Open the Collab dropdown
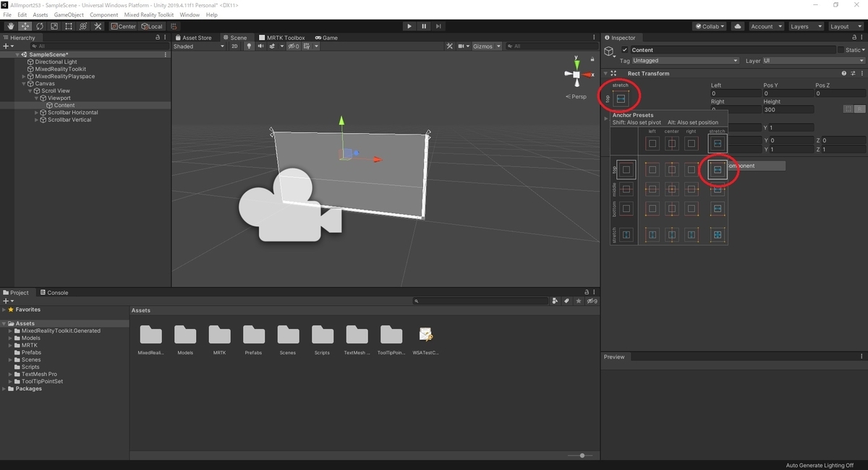Viewport: 868px width, 470px height. tap(710, 26)
